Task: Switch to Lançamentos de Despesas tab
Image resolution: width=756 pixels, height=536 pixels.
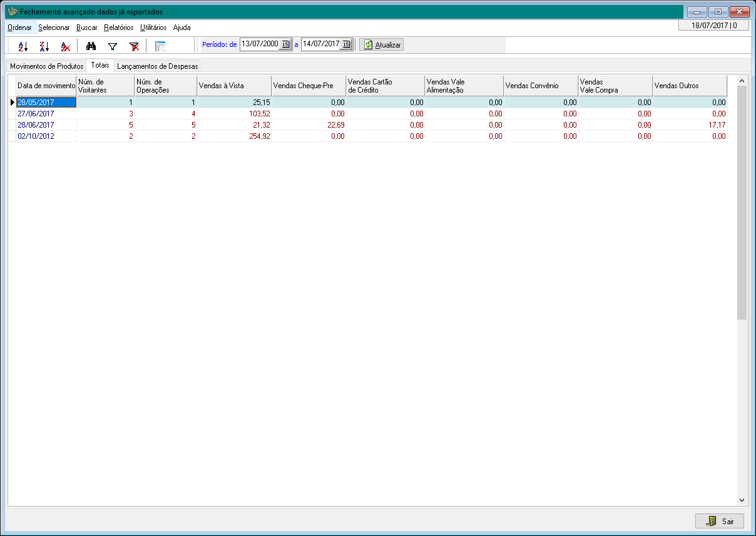Action: coord(157,66)
